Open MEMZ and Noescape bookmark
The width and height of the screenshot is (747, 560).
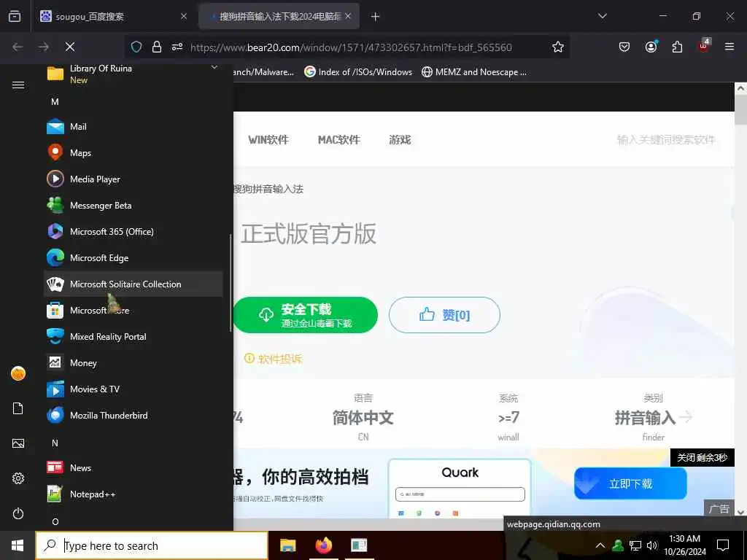pyautogui.click(x=474, y=72)
